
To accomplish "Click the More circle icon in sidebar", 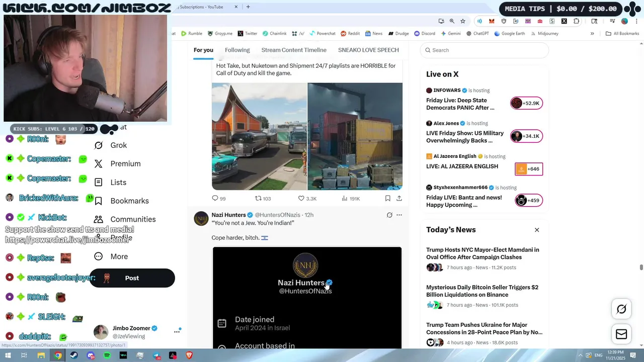I will tap(99, 256).
